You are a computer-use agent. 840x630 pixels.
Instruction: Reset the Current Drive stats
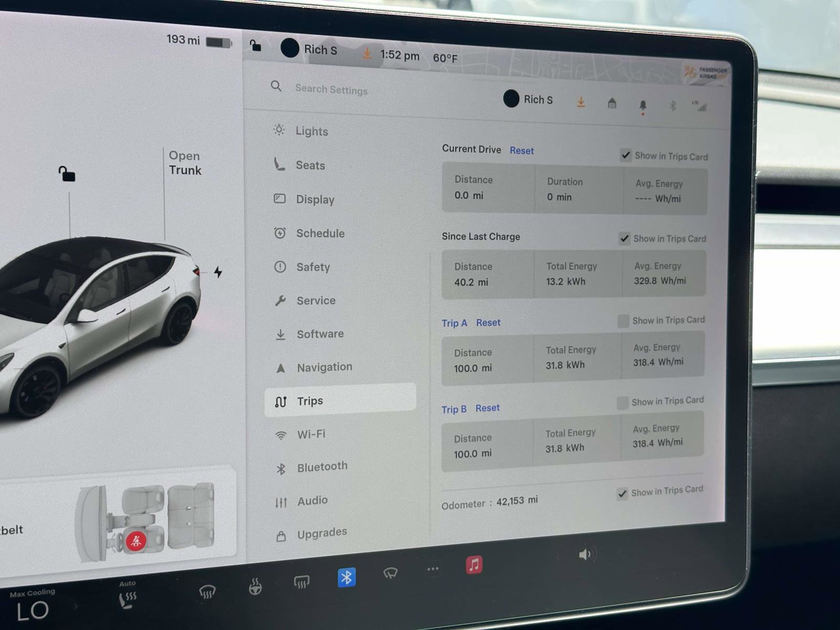pyautogui.click(x=521, y=151)
